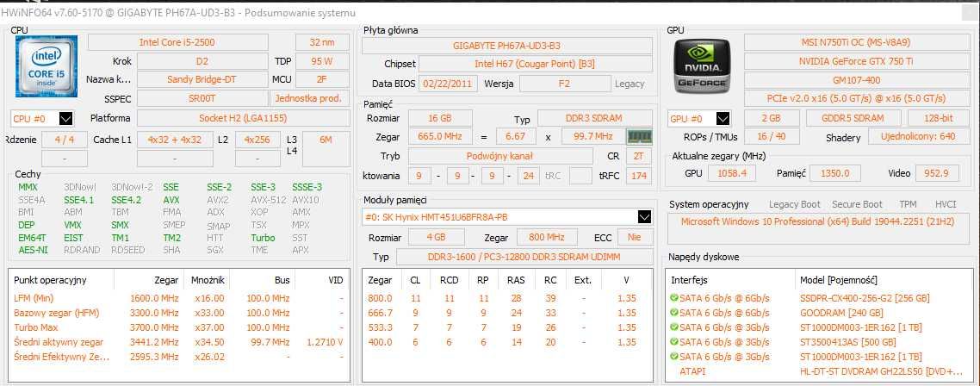
Task: Click the 'Jednostka prod.' field
Action: (310, 98)
